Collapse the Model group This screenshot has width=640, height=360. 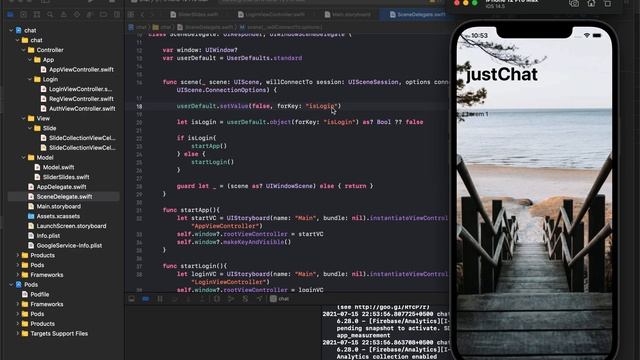coord(24,158)
